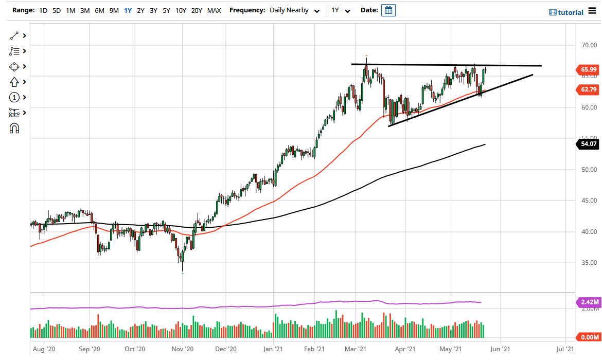Open the hamburger menu
The image size is (602, 364).
pyautogui.click(x=593, y=11)
